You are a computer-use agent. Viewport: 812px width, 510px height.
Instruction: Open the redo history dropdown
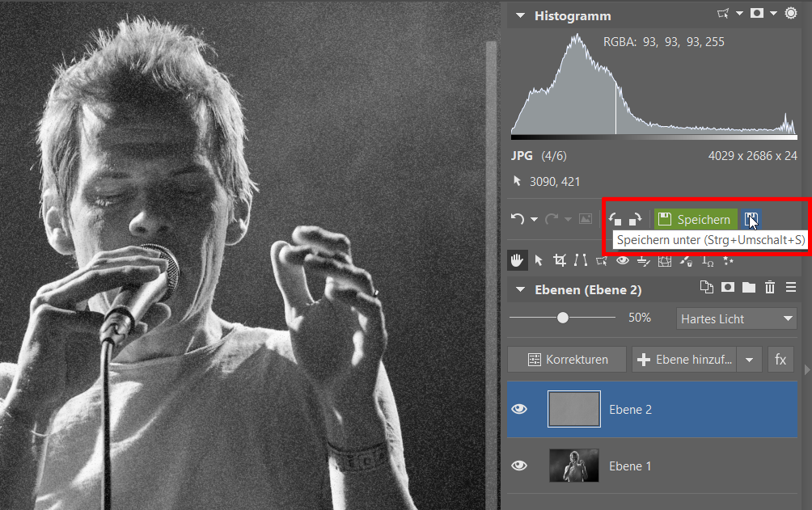568,220
